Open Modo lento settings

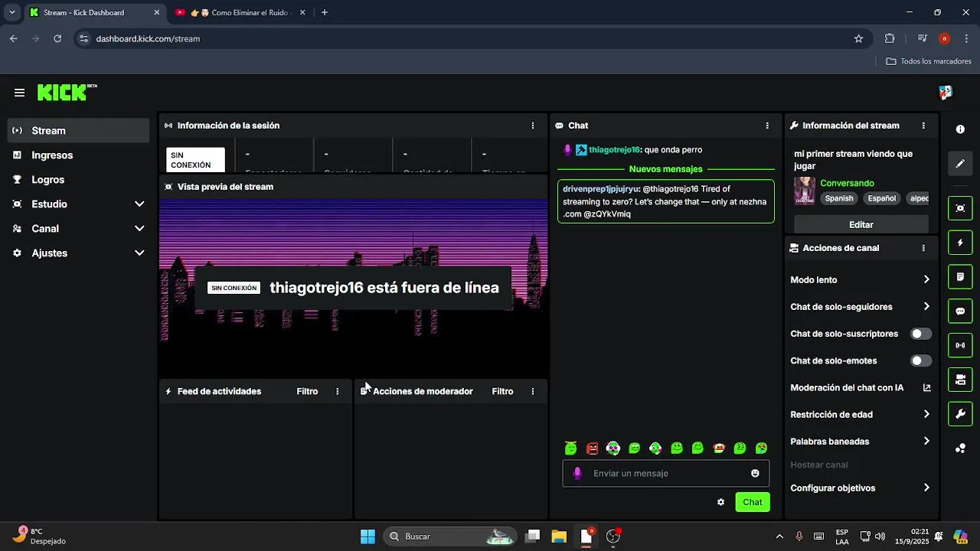coord(861,280)
